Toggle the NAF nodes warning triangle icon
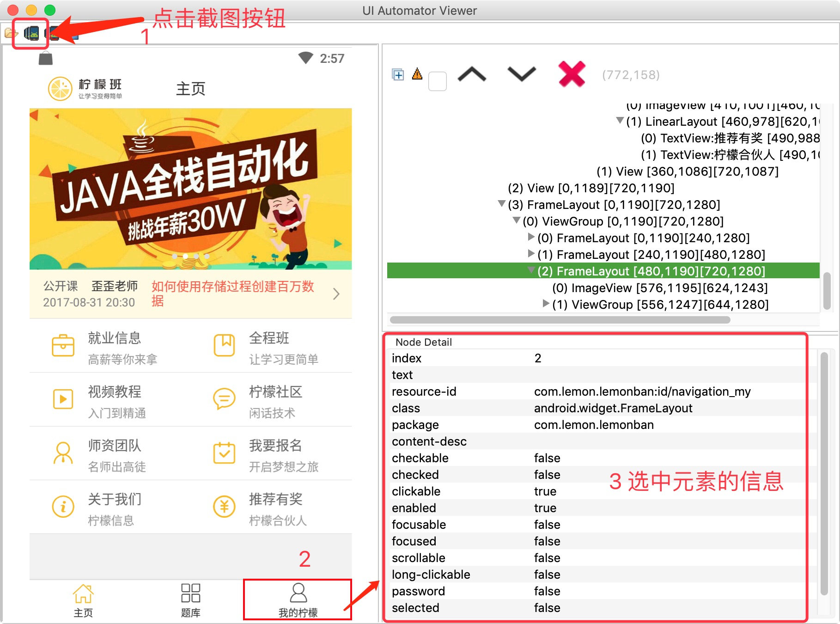This screenshot has width=840, height=624. [x=417, y=74]
